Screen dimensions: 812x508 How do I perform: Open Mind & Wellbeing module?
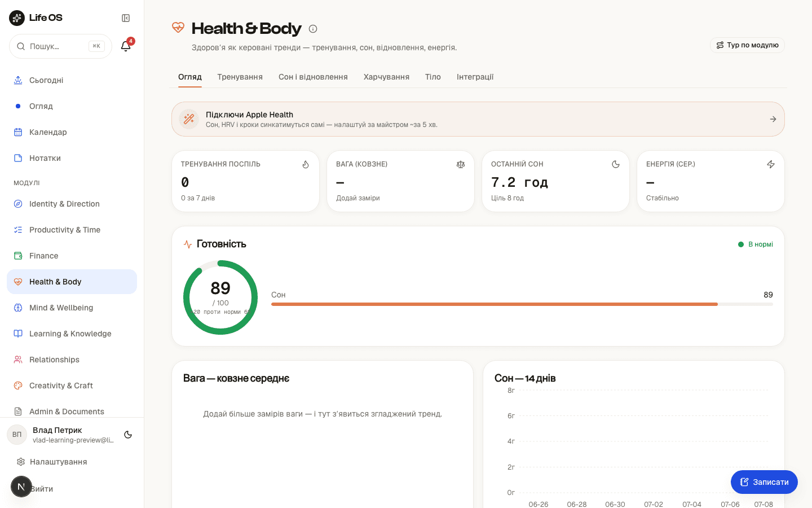click(x=72, y=308)
